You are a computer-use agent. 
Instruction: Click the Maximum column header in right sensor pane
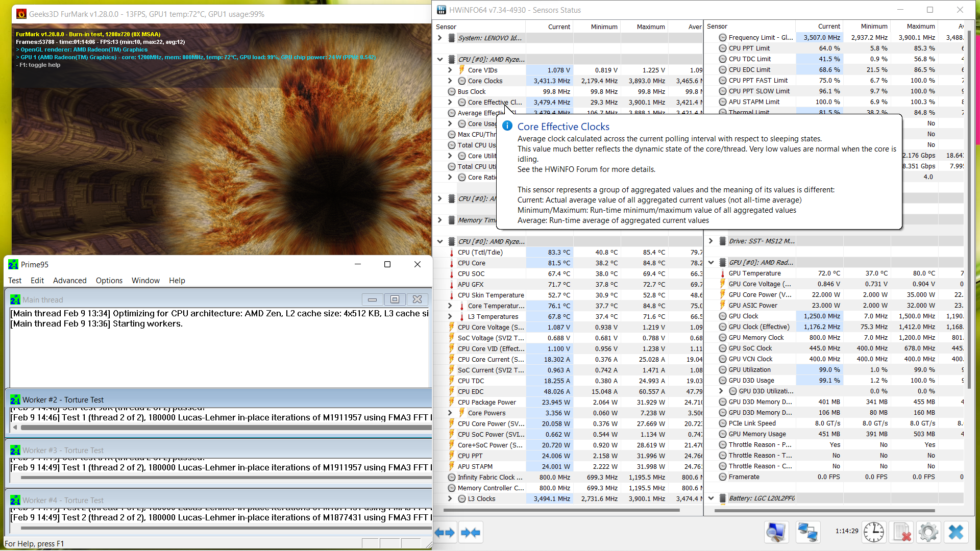[x=914, y=26]
